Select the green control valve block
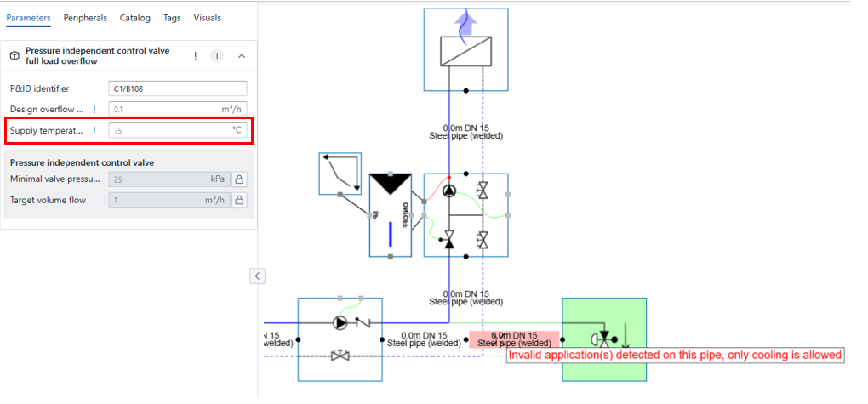The image size is (868, 404). [x=603, y=339]
